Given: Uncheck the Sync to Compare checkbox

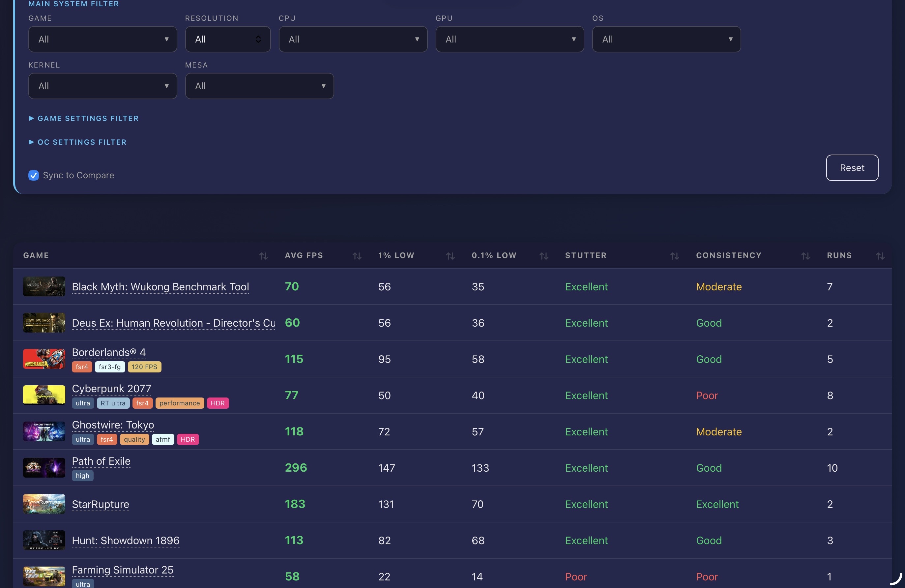Looking at the screenshot, I should pyautogui.click(x=34, y=175).
